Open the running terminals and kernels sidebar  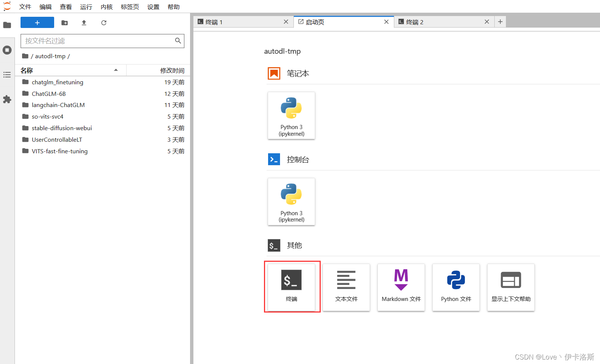click(x=7, y=50)
